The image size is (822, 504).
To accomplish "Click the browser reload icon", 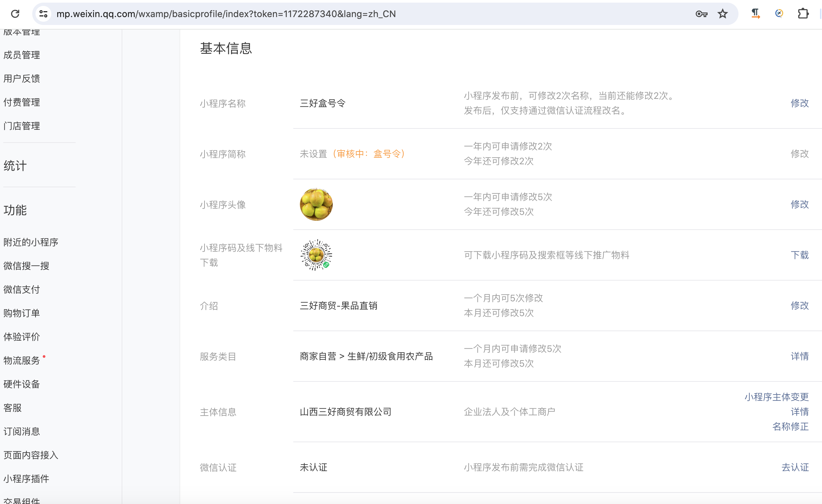I will (15, 14).
